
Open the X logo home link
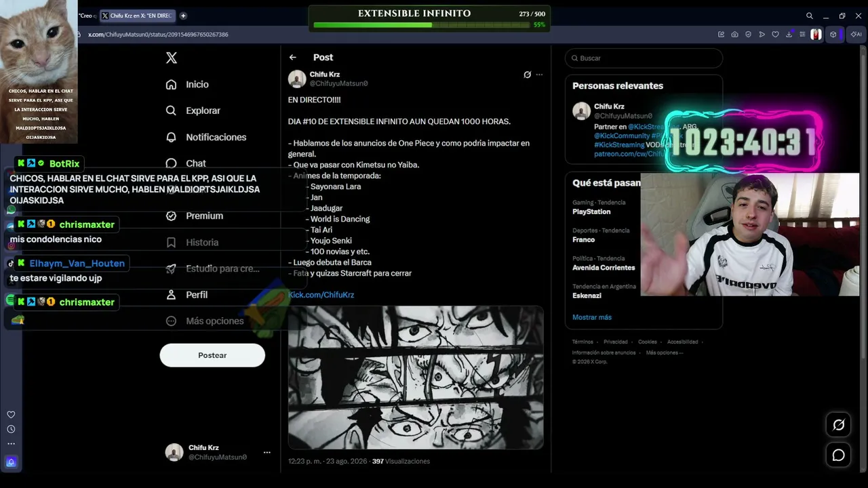pyautogui.click(x=172, y=58)
